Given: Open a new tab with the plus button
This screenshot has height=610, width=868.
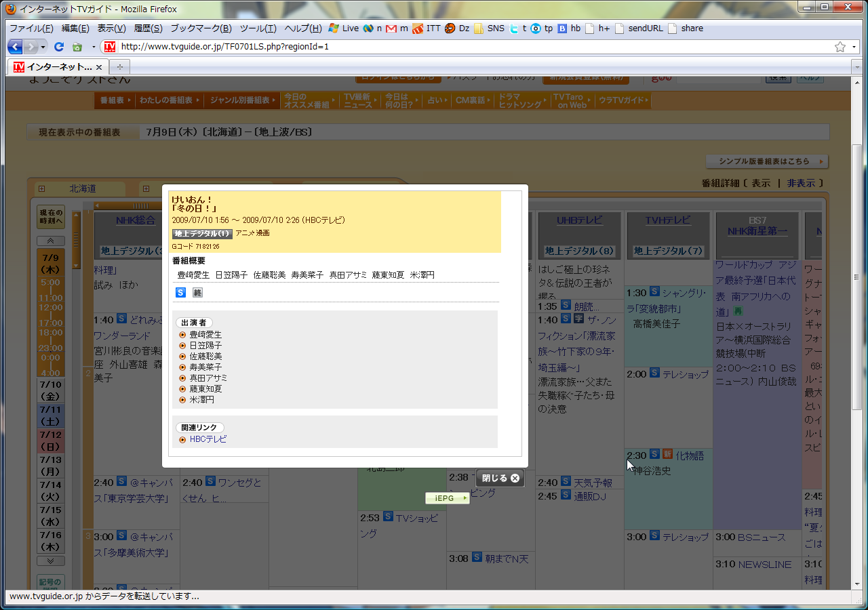Looking at the screenshot, I should click(120, 67).
